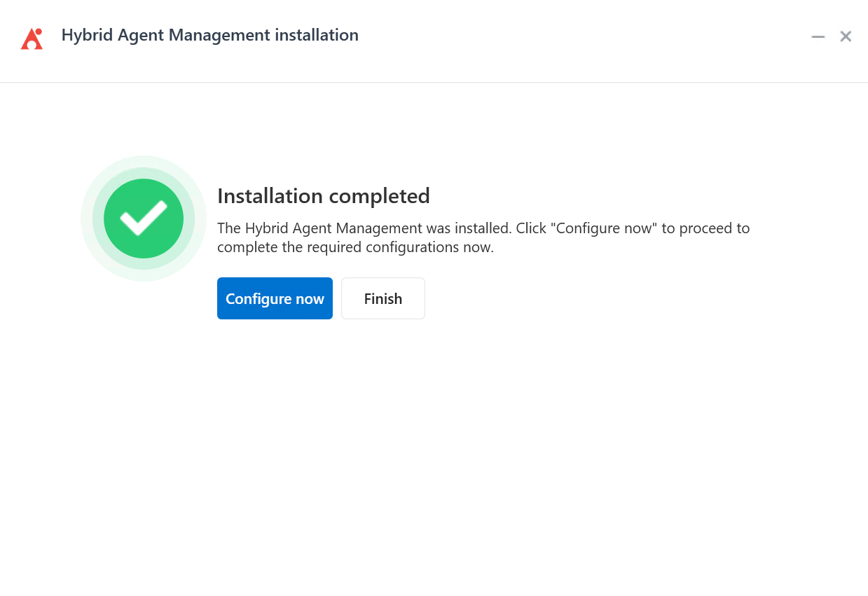Click the Hybrid Agent Management installation title

click(x=209, y=34)
